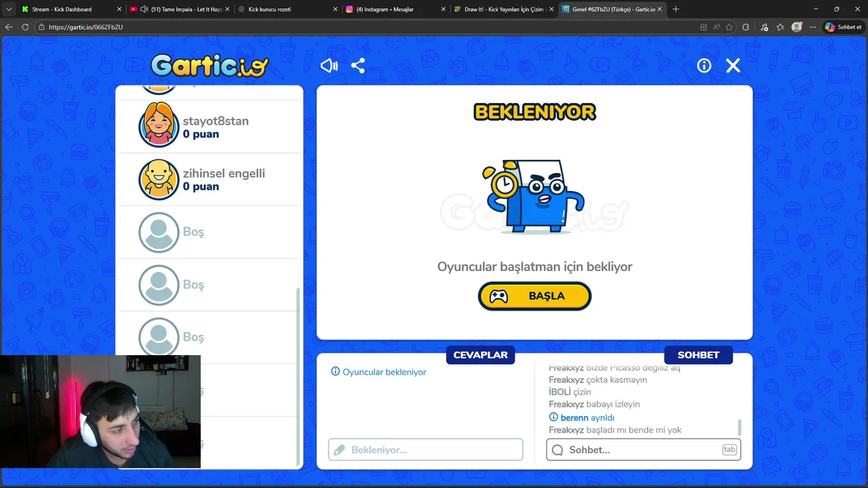This screenshot has height=488, width=868.
Task: Open the info circle icon in header
Action: [704, 65]
